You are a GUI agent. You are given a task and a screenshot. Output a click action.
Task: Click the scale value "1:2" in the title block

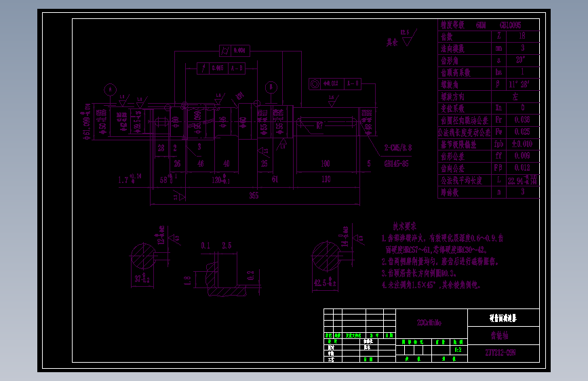point(458,350)
